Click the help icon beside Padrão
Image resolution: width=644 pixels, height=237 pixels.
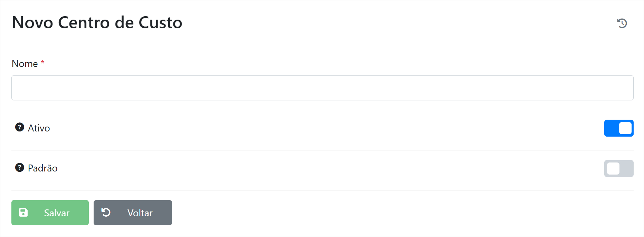click(x=20, y=168)
